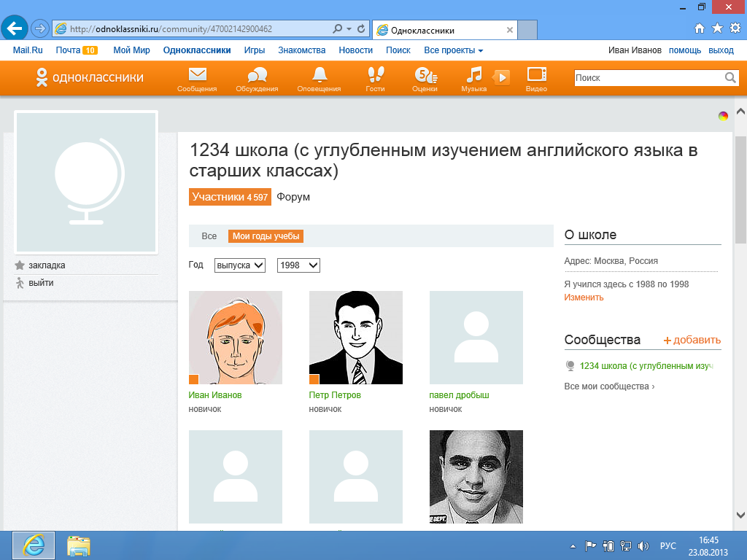Click the Action Center flag tray icon
The width and height of the screenshot is (747, 560).
(590, 545)
